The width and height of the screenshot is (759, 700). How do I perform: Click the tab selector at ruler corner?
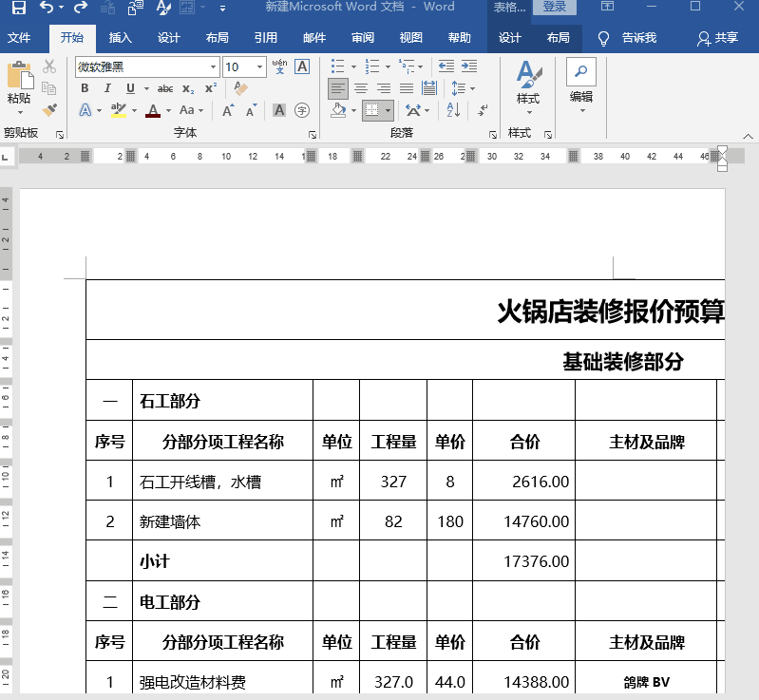[x=6, y=157]
